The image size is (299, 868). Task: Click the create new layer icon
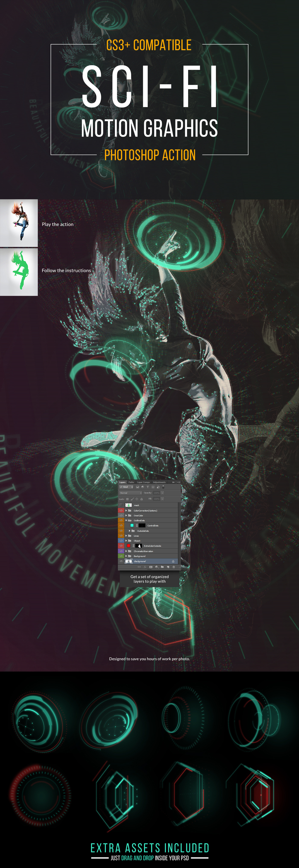pos(168,567)
